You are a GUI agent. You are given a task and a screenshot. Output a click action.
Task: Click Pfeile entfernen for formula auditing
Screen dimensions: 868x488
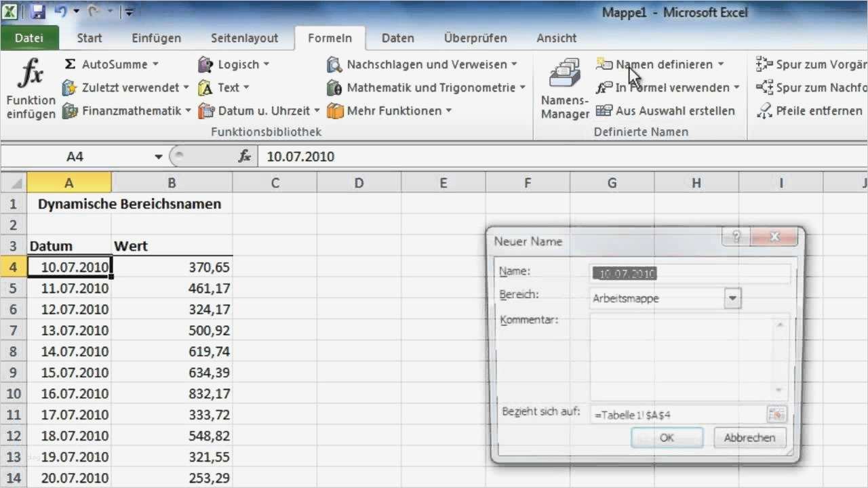pos(818,110)
